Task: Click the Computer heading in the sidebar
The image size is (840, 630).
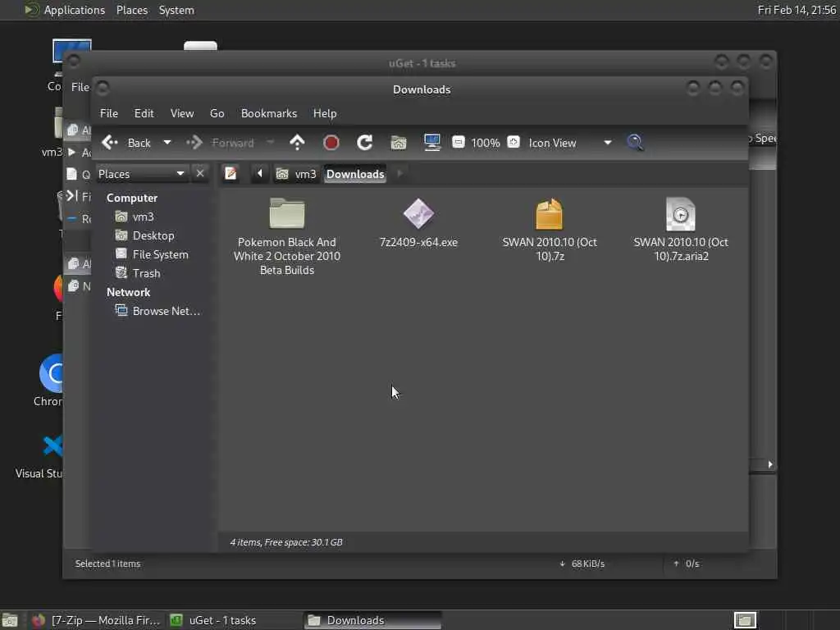Action: [x=132, y=198]
